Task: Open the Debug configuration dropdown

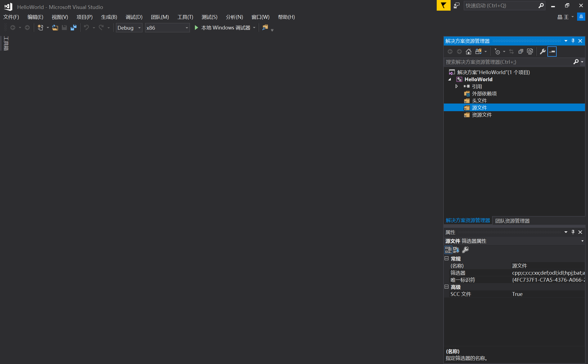Action: [129, 28]
